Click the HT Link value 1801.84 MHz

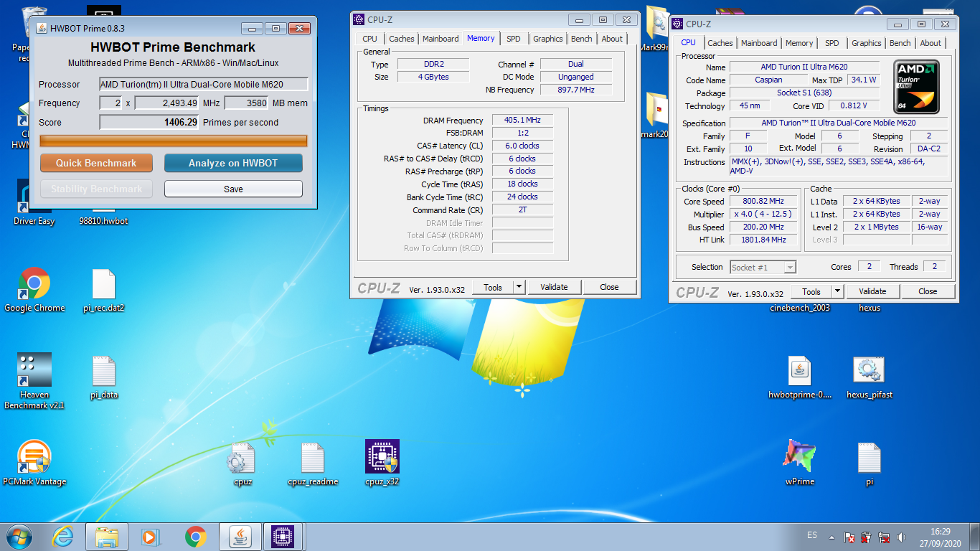click(763, 240)
